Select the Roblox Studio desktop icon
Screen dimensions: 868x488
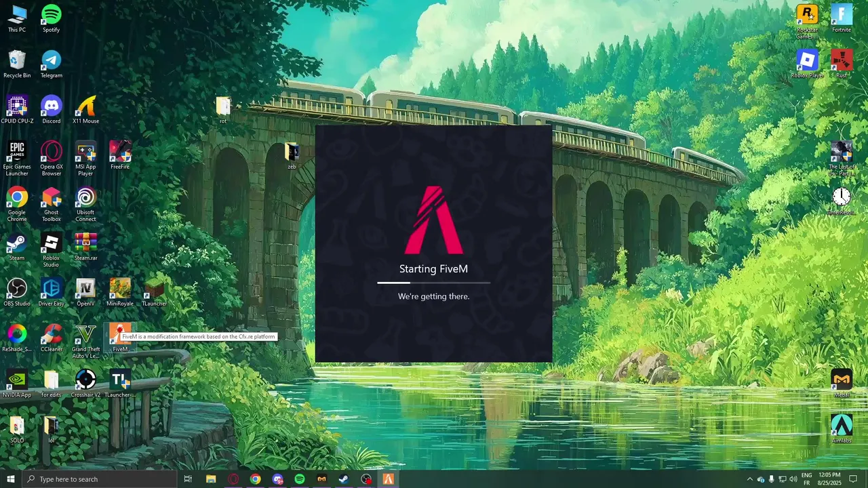coord(52,250)
